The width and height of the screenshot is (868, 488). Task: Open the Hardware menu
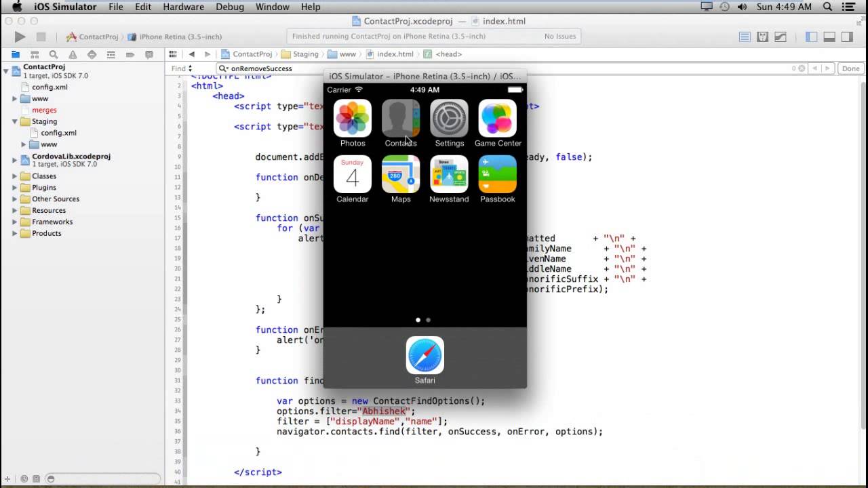coord(183,7)
